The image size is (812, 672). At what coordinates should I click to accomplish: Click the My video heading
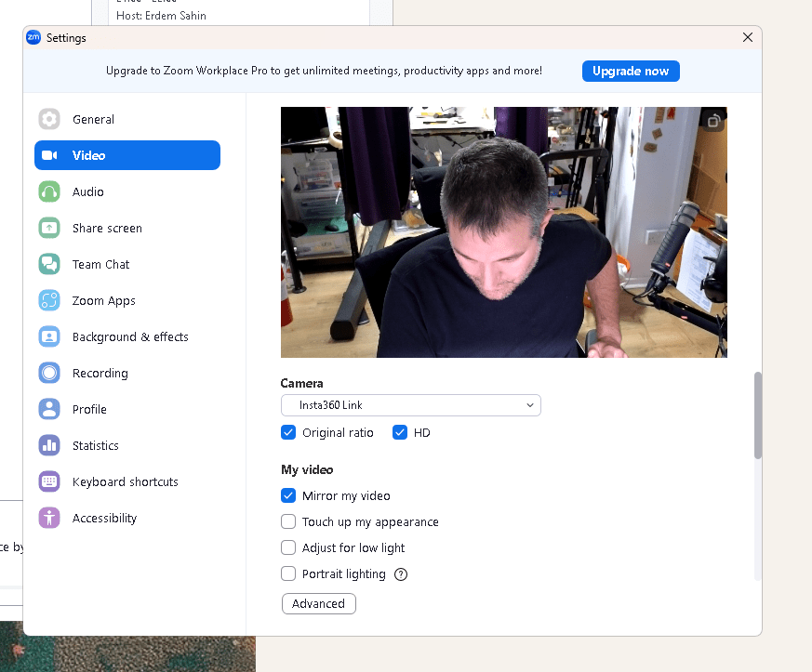(307, 469)
